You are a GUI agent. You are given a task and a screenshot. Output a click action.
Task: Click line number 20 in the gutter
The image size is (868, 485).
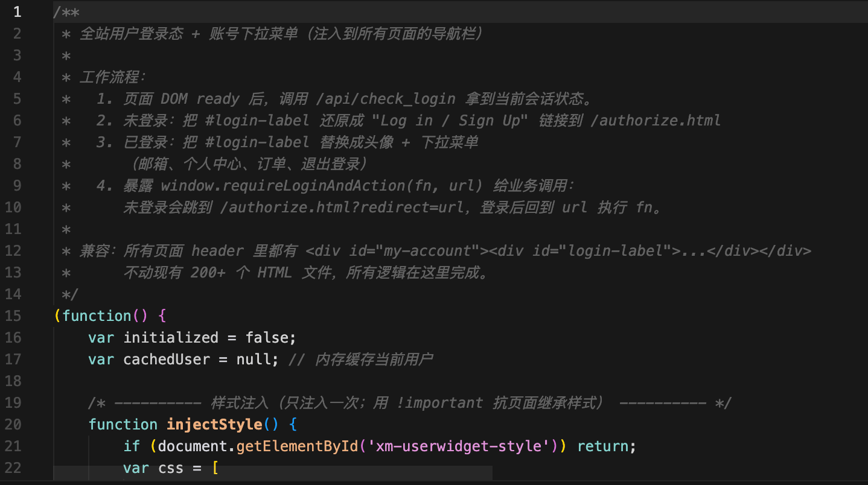coord(13,425)
